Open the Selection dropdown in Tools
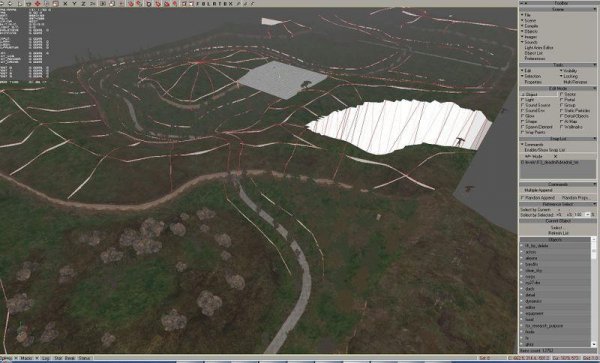This screenshot has width=600, height=363. point(531,76)
